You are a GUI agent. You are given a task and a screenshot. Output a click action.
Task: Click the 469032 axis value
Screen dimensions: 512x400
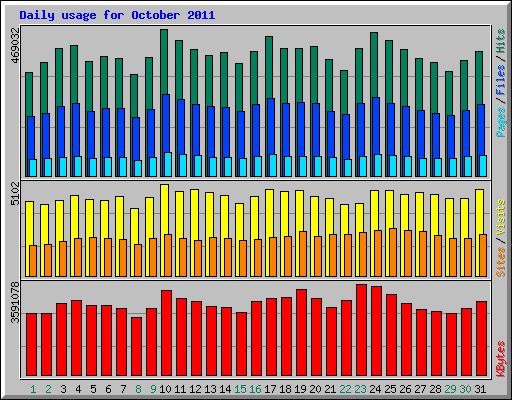[15, 45]
